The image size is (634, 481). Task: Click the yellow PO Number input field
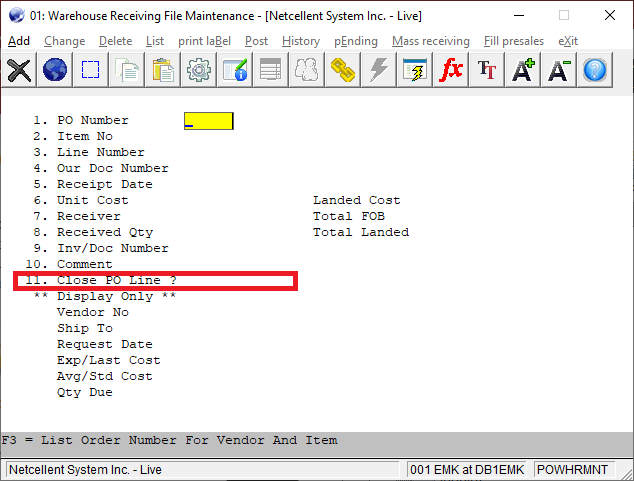coord(209,121)
